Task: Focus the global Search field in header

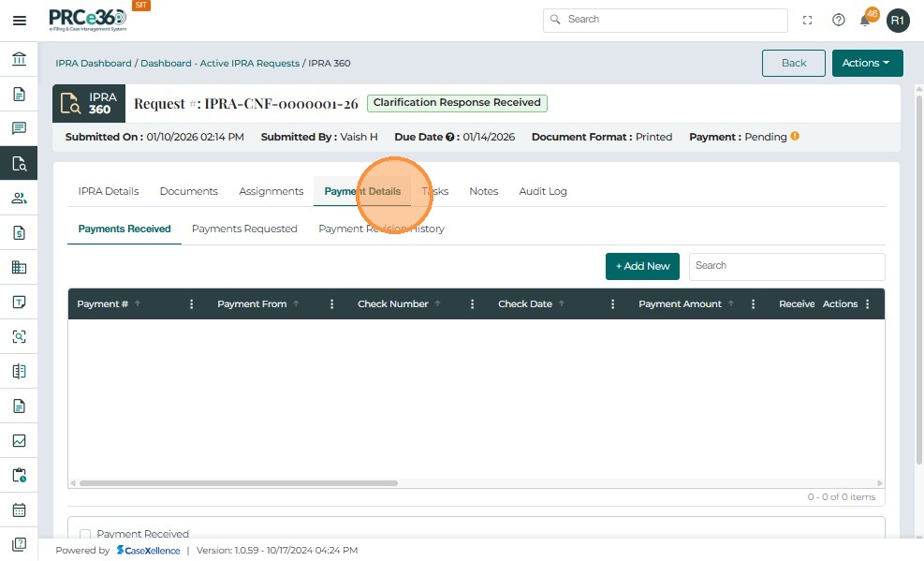Action: [x=666, y=20]
